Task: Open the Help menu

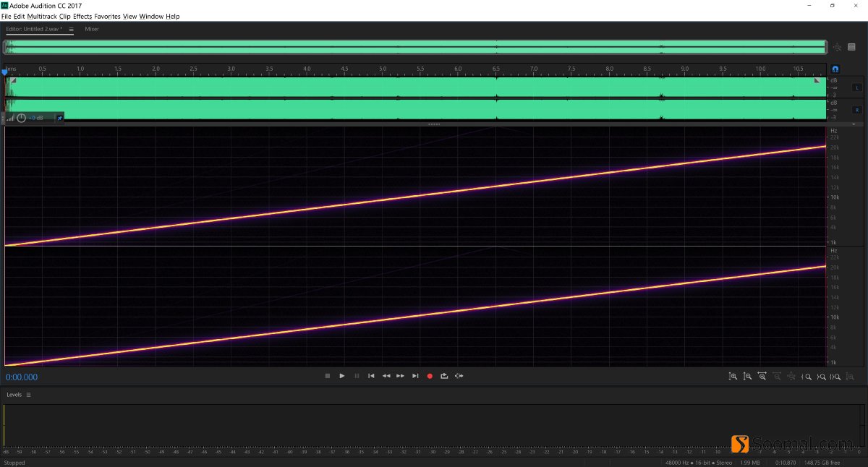Action: (x=173, y=16)
